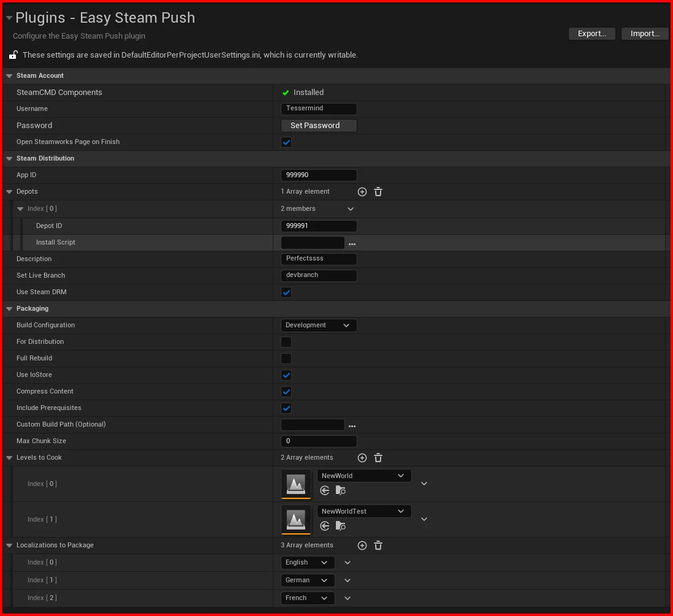
Task: Open the English localization dropdown
Action: pos(307,562)
